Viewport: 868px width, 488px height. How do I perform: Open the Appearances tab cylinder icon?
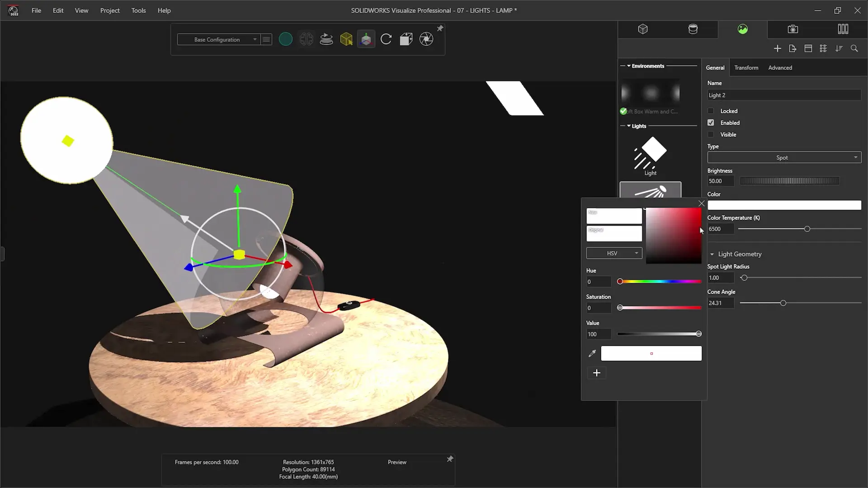tap(693, 29)
